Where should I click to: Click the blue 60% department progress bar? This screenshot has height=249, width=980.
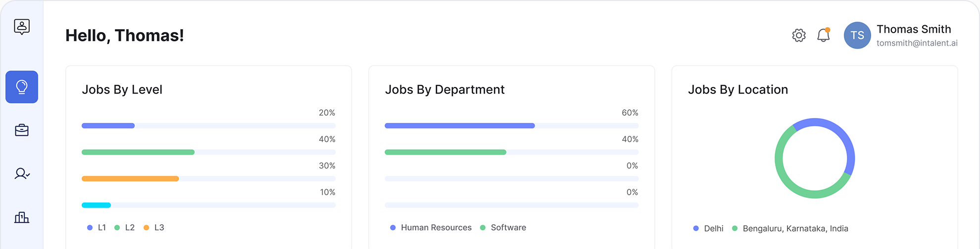point(460,126)
